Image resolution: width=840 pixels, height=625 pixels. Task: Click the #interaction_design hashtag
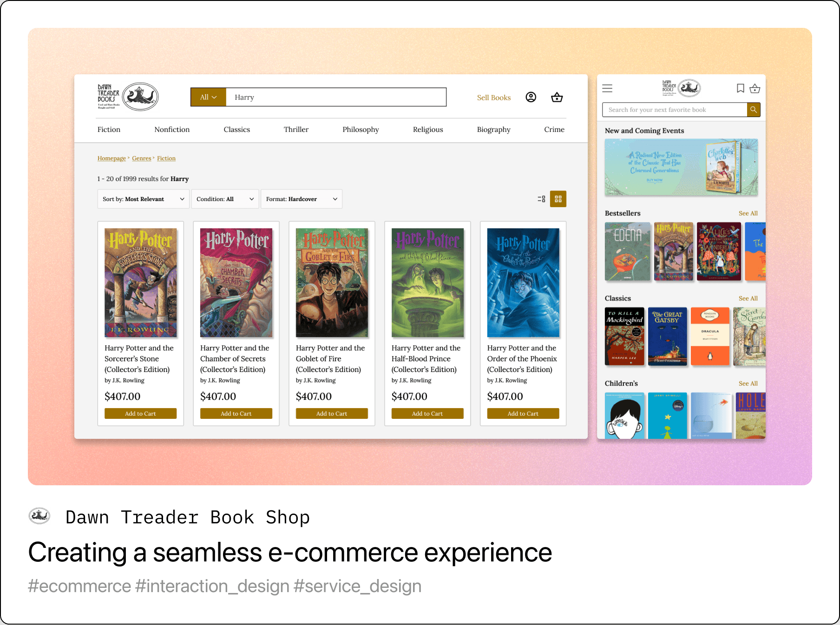click(x=212, y=586)
